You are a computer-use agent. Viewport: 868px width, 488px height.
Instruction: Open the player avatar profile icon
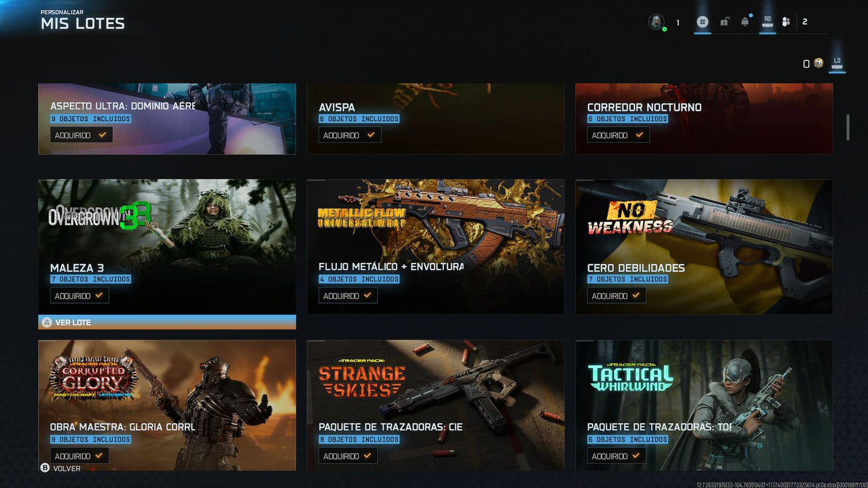[657, 22]
